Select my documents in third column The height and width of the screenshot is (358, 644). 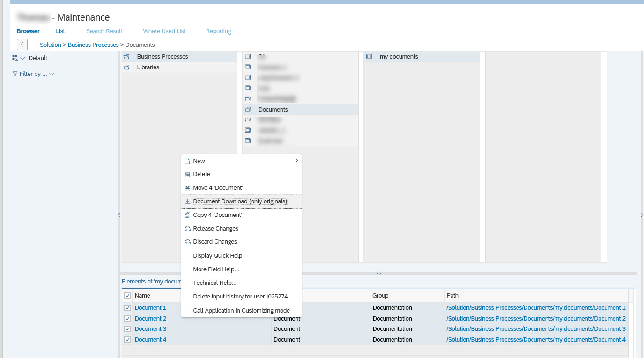click(x=422, y=57)
